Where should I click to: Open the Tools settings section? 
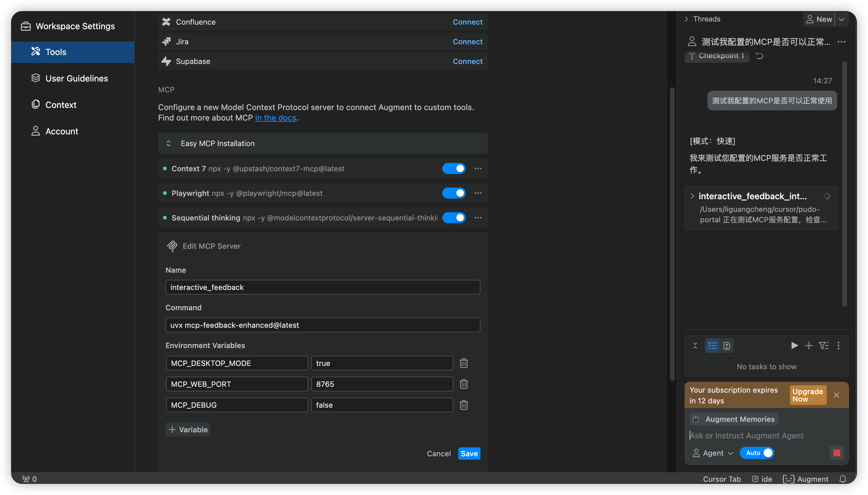[x=73, y=52]
